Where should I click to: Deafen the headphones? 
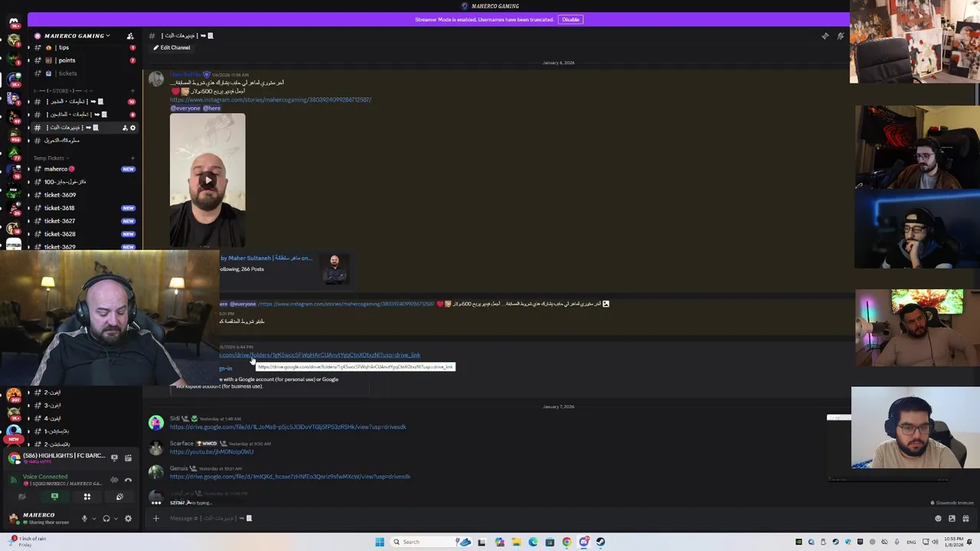[106, 518]
